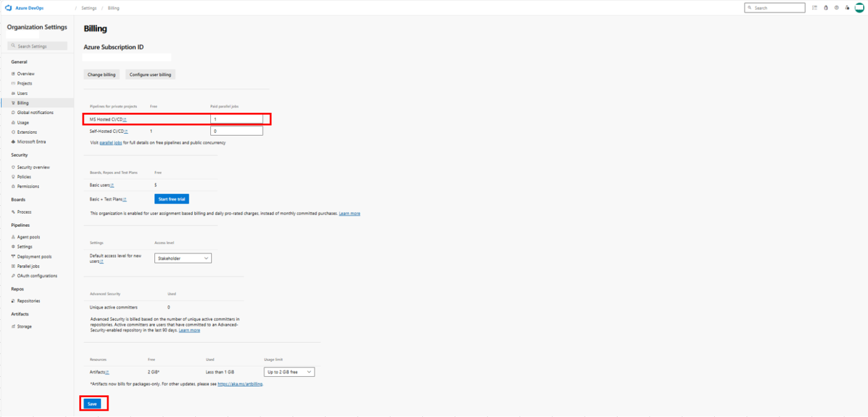
Task: Click the Projects icon in sidebar
Action: (13, 83)
